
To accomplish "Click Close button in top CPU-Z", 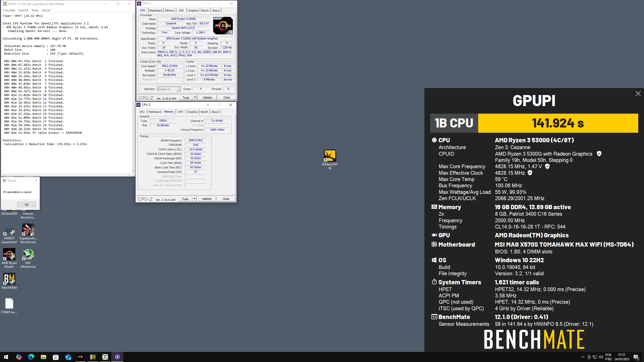I will [226, 98].
